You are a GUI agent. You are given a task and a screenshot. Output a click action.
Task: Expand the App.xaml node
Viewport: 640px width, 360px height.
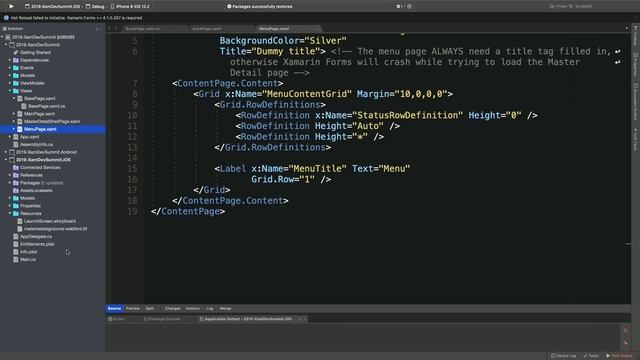pyautogui.click(x=10, y=137)
